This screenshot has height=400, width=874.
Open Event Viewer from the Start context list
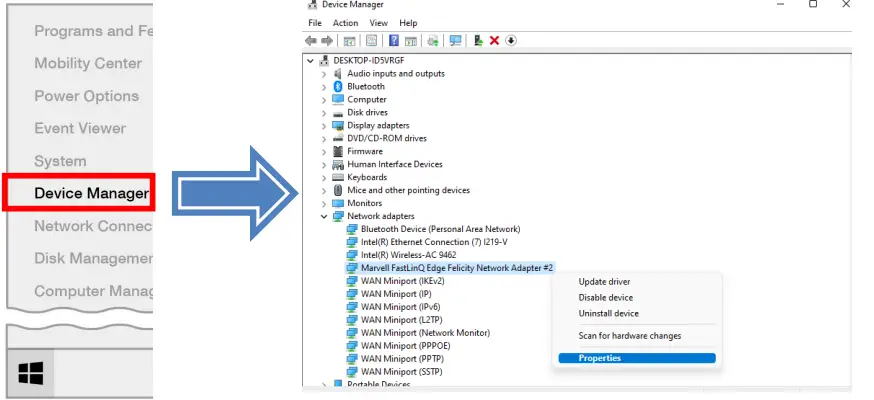point(80,128)
